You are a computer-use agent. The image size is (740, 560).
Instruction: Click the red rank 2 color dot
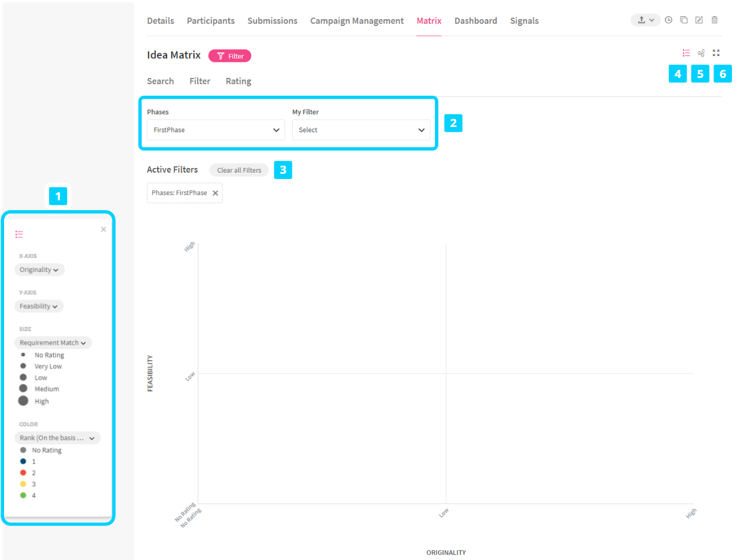pos(23,473)
